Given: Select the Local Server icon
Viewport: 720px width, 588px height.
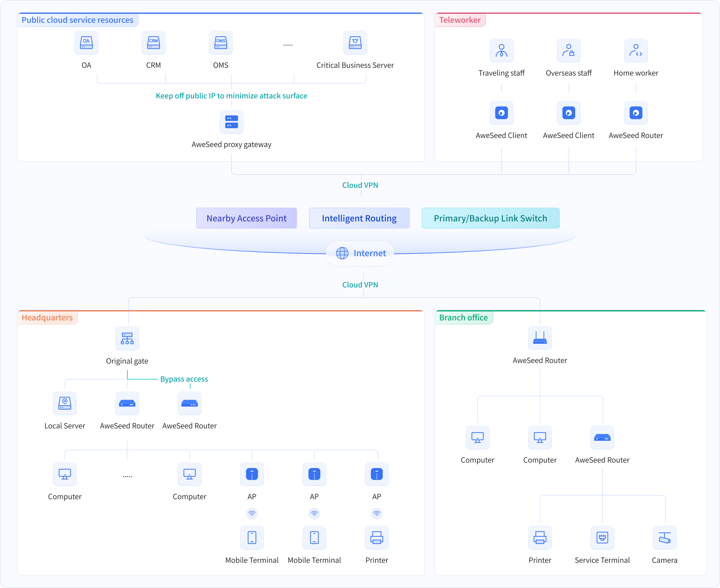Looking at the screenshot, I should (65, 403).
